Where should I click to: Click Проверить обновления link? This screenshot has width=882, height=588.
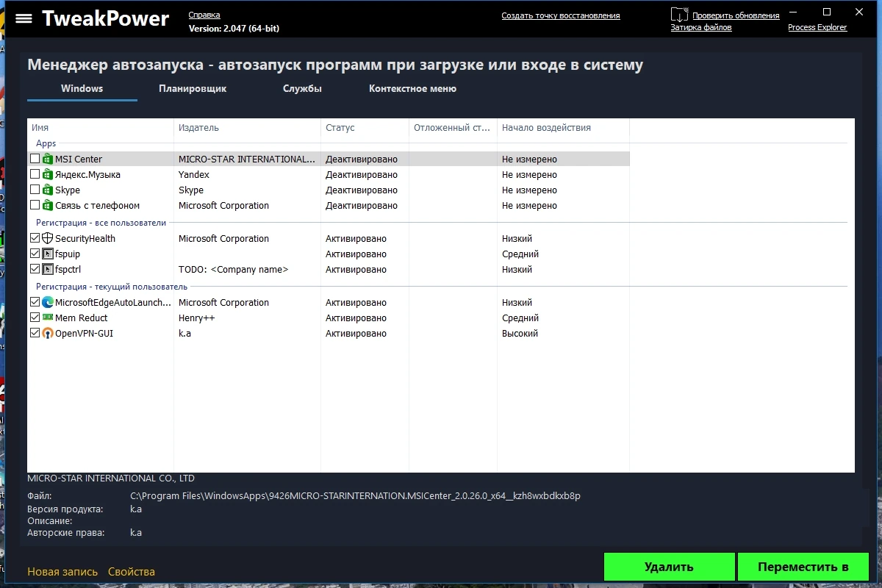[736, 15]
